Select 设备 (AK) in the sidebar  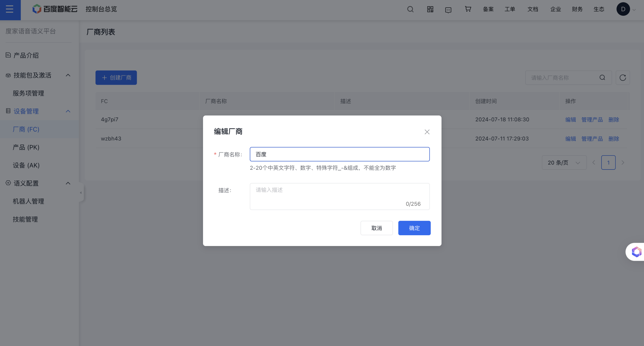click(26, 165)
